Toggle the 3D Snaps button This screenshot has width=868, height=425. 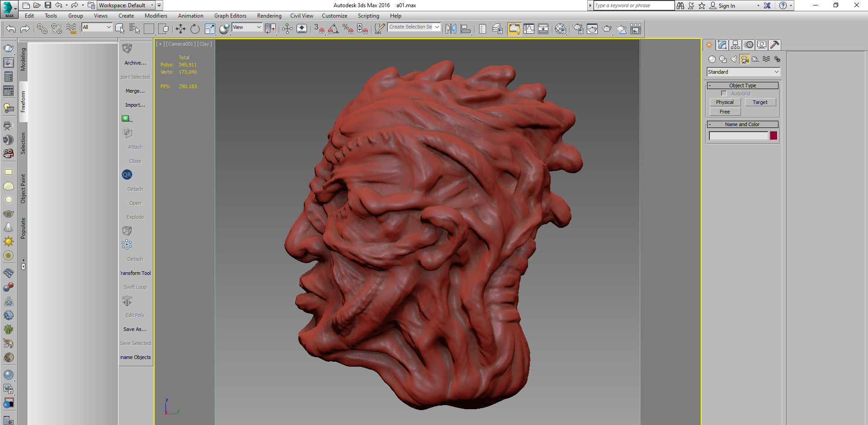(319, 29)
